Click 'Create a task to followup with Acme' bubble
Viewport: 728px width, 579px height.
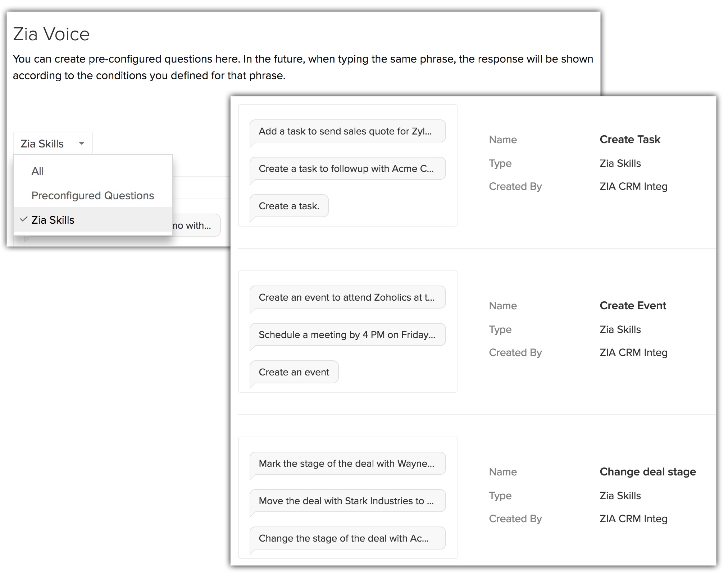[347, 169]
